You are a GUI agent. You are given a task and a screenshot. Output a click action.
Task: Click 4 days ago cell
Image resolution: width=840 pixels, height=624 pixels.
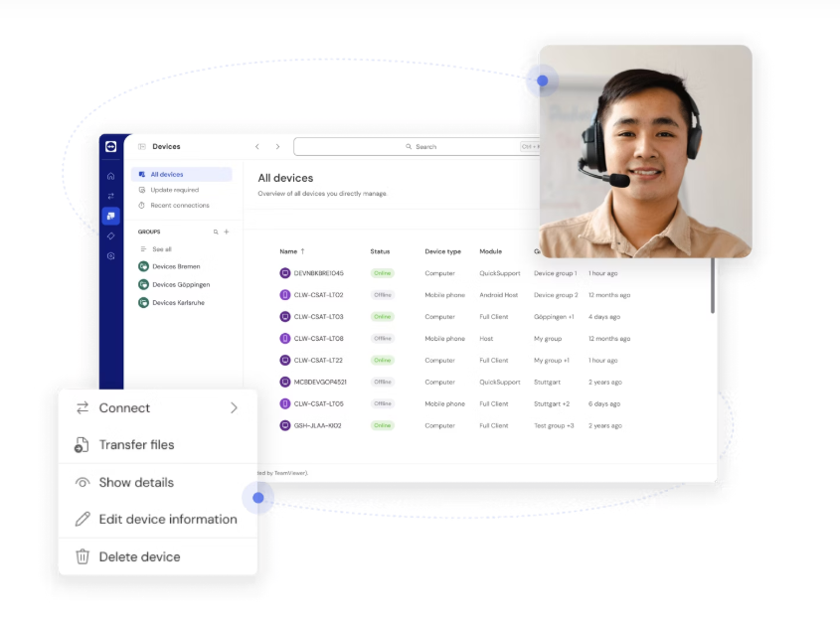(x=604, y=317)
